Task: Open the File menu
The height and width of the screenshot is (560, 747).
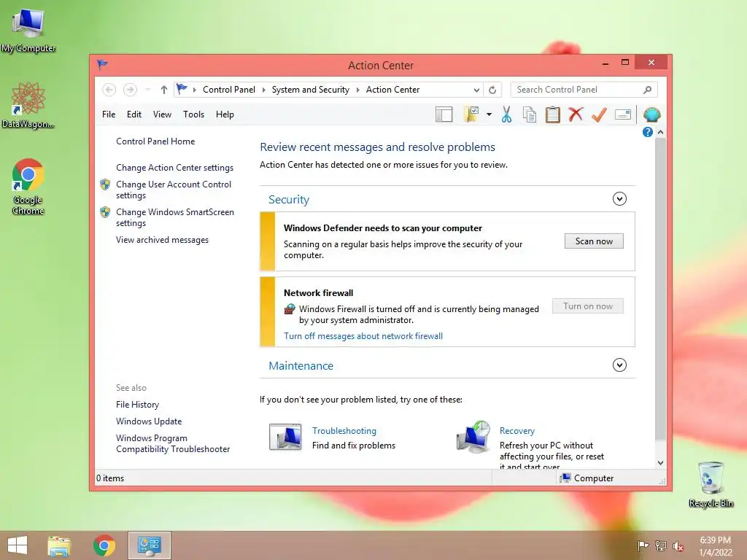Action: point(109,114)
